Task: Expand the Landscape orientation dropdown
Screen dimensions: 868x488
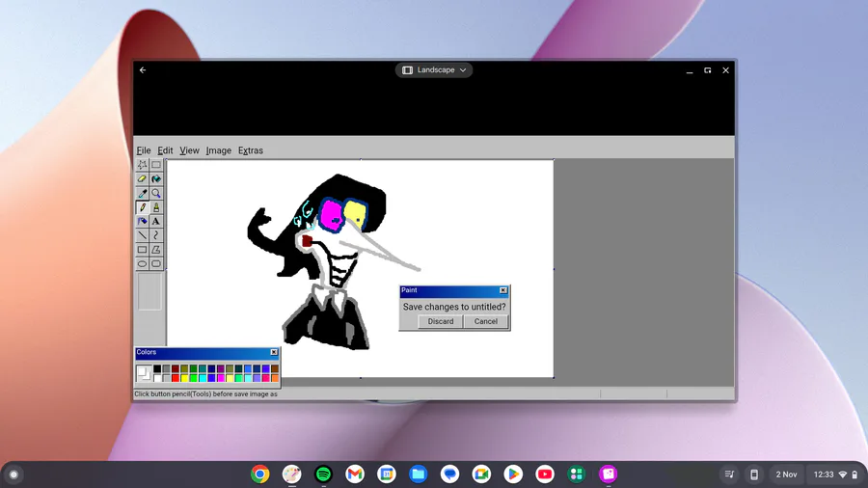Action: 434,70
